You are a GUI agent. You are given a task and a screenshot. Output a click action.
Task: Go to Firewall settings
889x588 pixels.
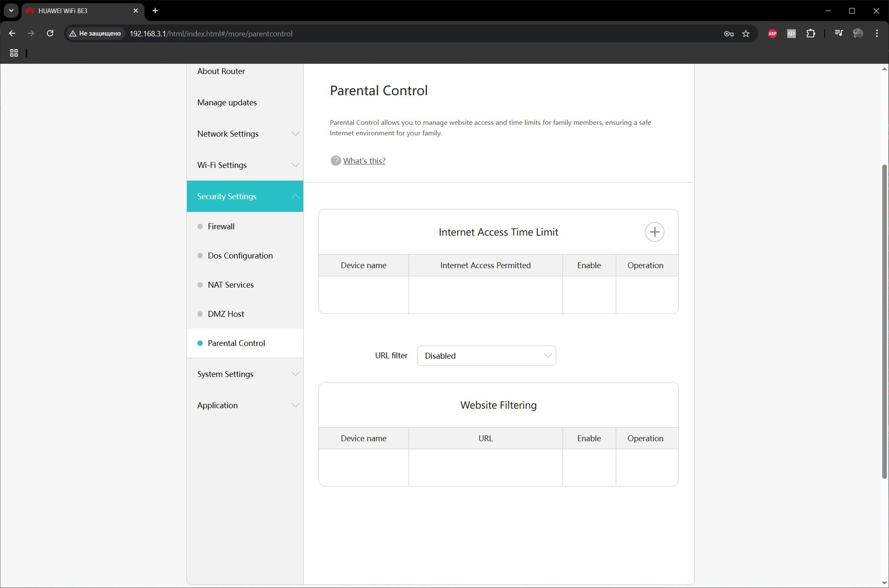click(x=221, y=226)
